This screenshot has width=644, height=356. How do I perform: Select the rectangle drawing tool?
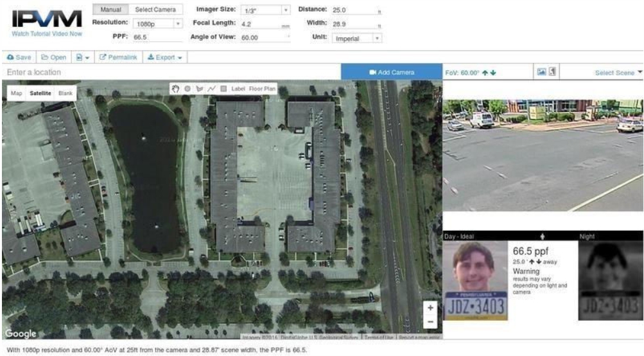point(223,89)
